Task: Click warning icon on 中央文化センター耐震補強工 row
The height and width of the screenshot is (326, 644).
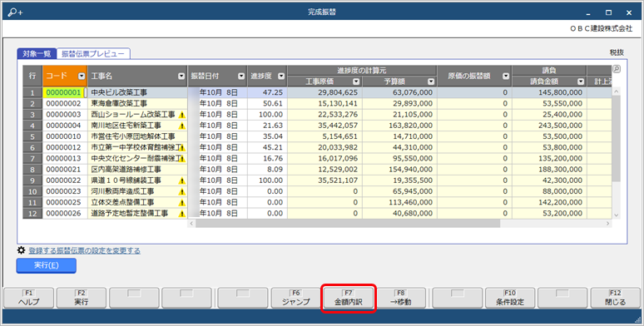Action: [182, 159]
